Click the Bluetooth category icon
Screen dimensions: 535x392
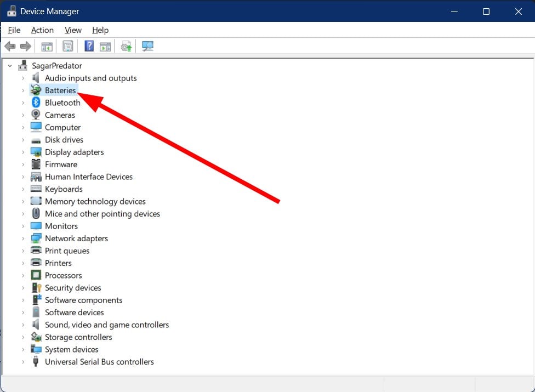[x=36, y=103]
